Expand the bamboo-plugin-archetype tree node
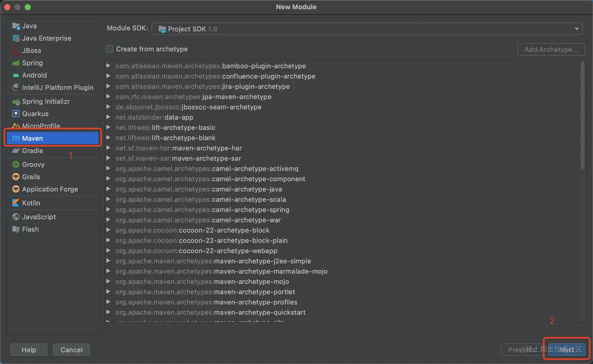Screen dimensions: 593x364 pyautogui.click(x=108, y=66)
